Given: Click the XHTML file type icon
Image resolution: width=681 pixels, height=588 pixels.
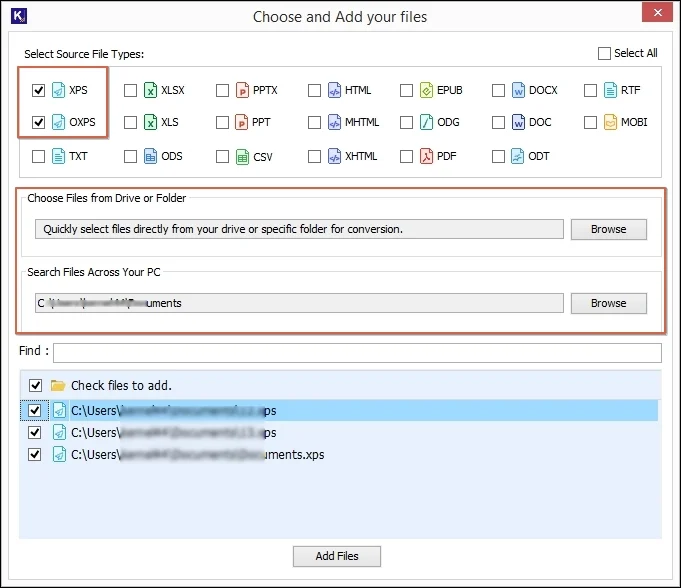Looking at the screenshot, I should click(x=334, y=156).
